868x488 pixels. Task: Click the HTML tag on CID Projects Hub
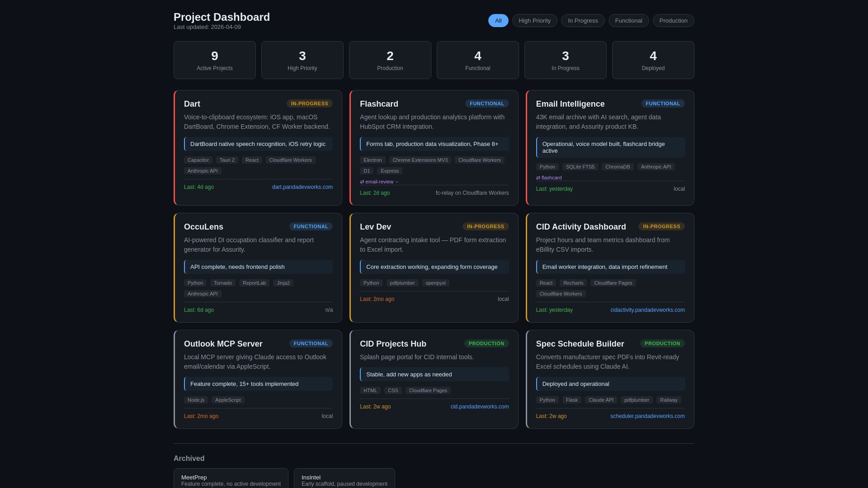370,390
